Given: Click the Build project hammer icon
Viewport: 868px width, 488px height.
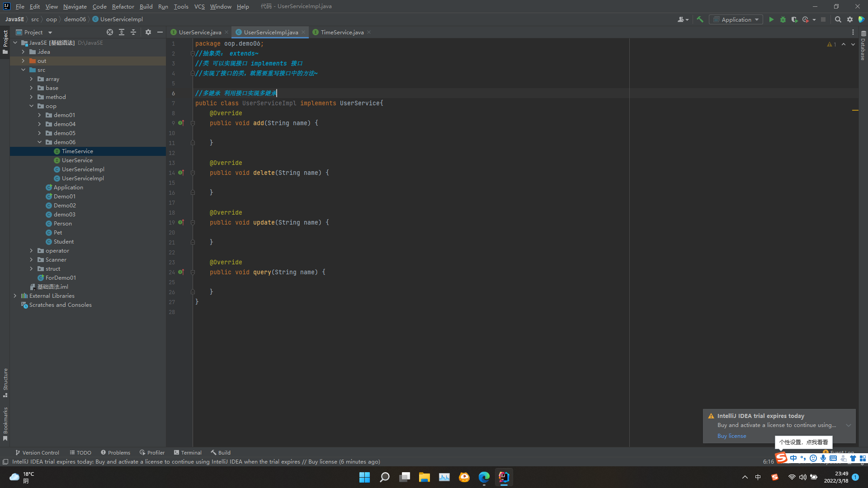Looking at the screenshot, I should coord(700,19).
